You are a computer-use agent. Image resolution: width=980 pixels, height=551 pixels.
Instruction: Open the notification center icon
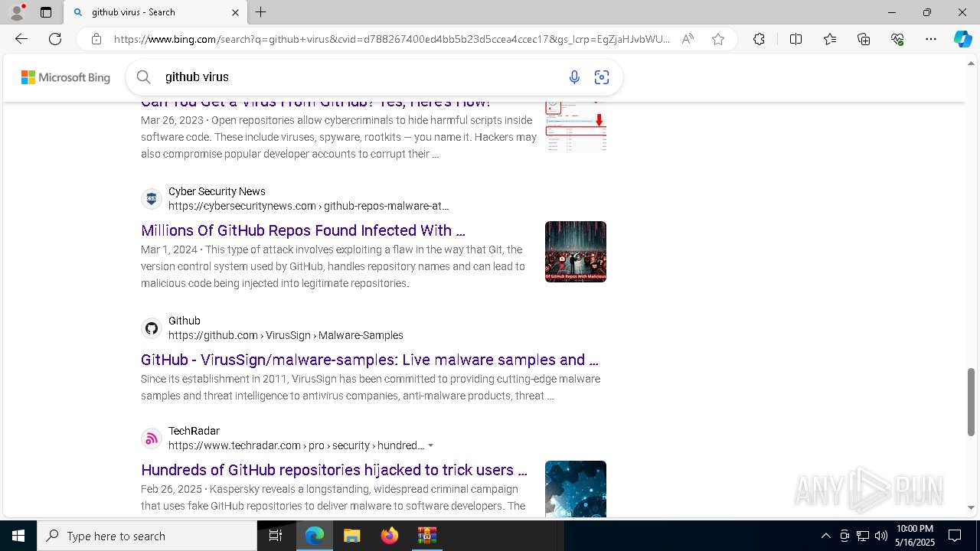coord(955,536)
